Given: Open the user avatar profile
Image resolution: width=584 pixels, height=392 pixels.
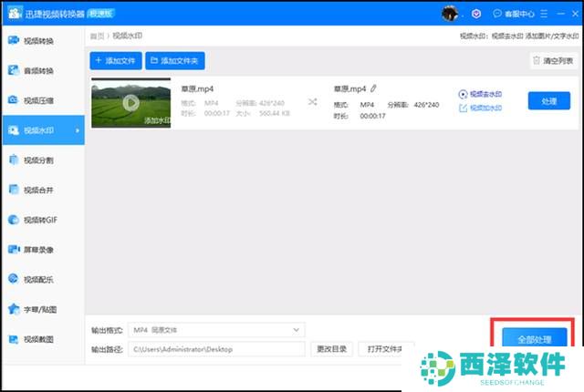Looking at the screenshot, I should [x=450, y=14].
